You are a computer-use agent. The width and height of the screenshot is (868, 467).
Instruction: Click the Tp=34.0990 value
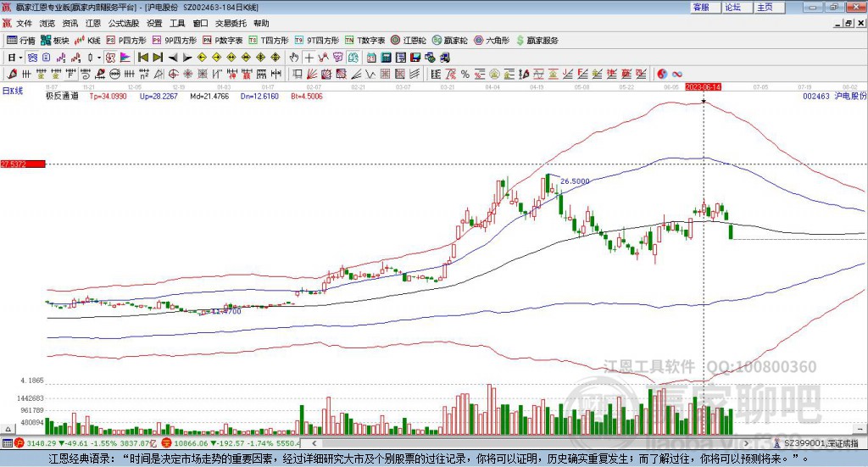coord(108,97)
